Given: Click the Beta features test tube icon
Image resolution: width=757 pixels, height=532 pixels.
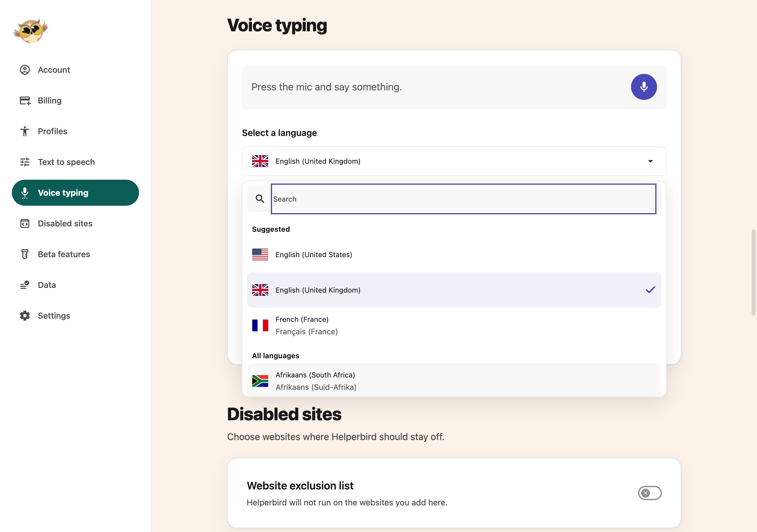Looking at the screenshot, I should coord(25,254).
